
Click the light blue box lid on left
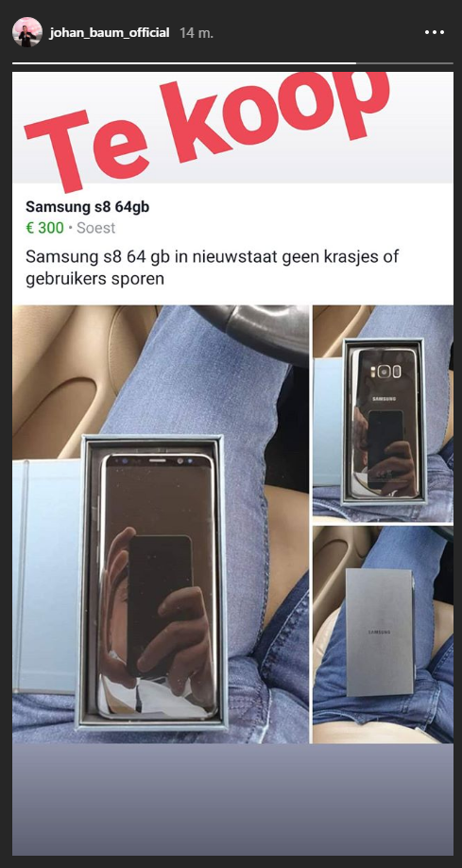47,576
